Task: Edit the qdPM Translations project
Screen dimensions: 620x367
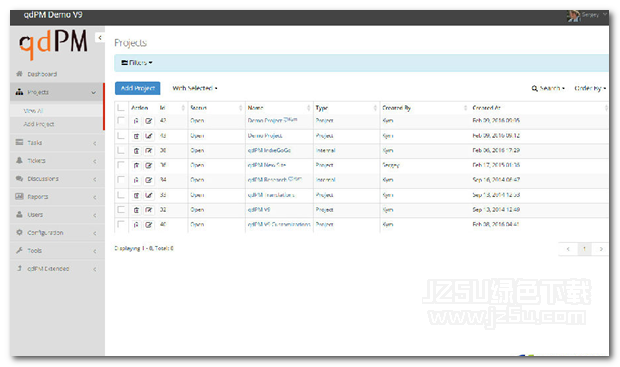Action: click(x=149, y=195)
